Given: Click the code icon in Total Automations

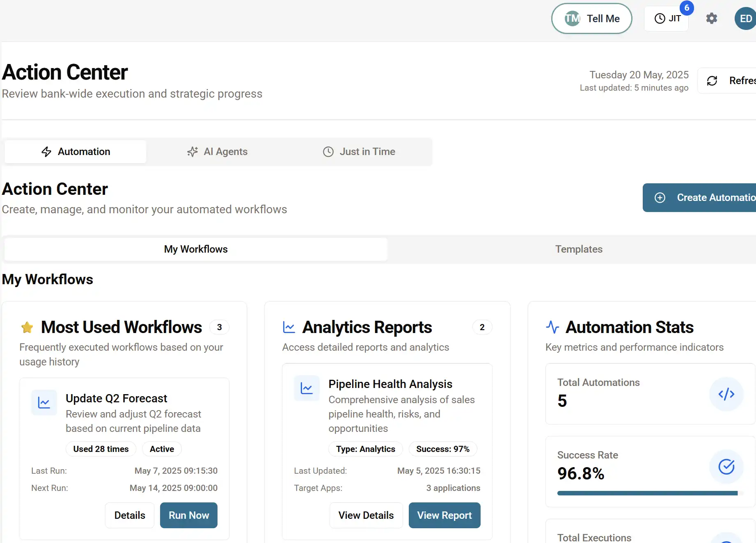Looking at the screenshot, I should [726, 395].
